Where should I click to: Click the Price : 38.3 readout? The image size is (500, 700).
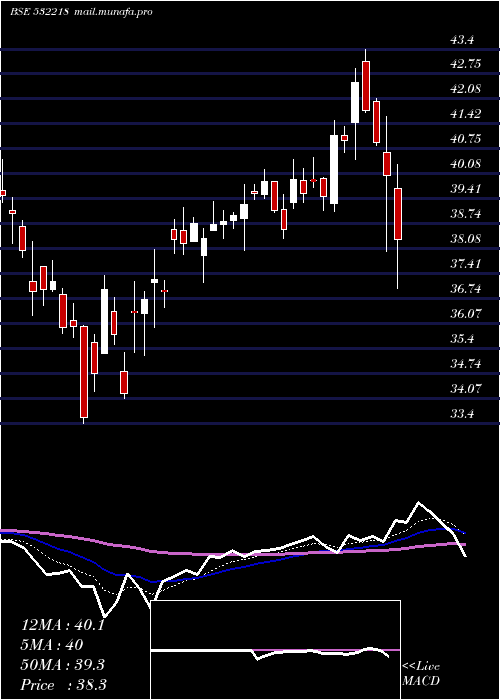click(63, 685)
